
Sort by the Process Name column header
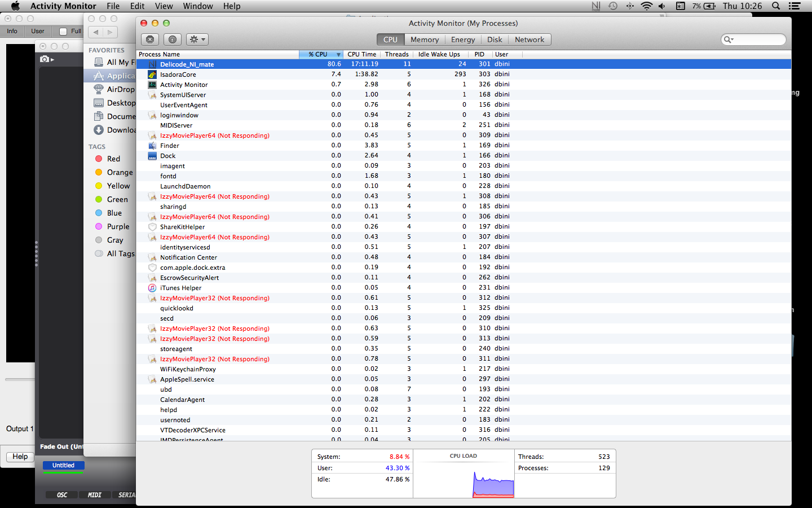point(217,54)
